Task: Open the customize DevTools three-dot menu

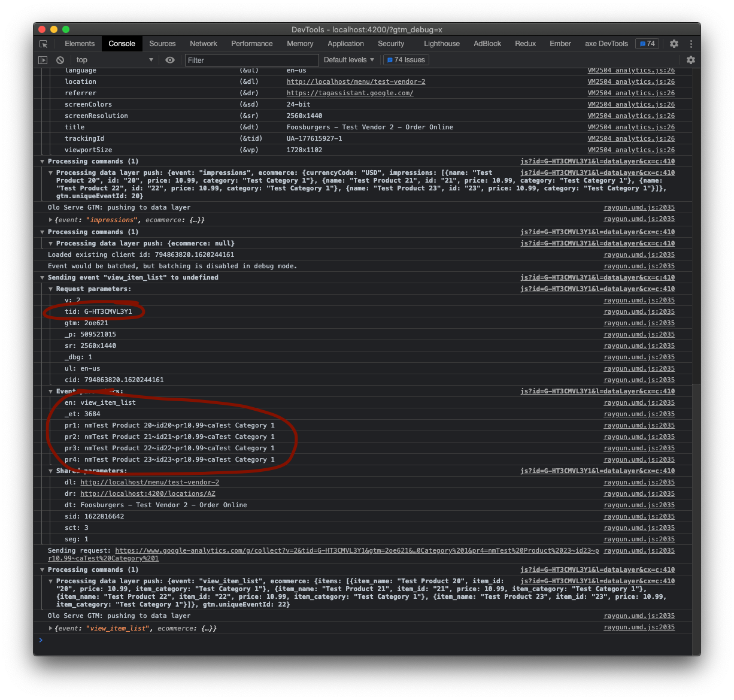Action: [690, 44]
